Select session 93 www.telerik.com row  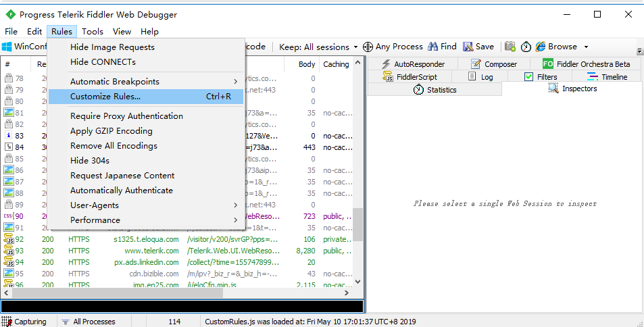tap(178, 251)
